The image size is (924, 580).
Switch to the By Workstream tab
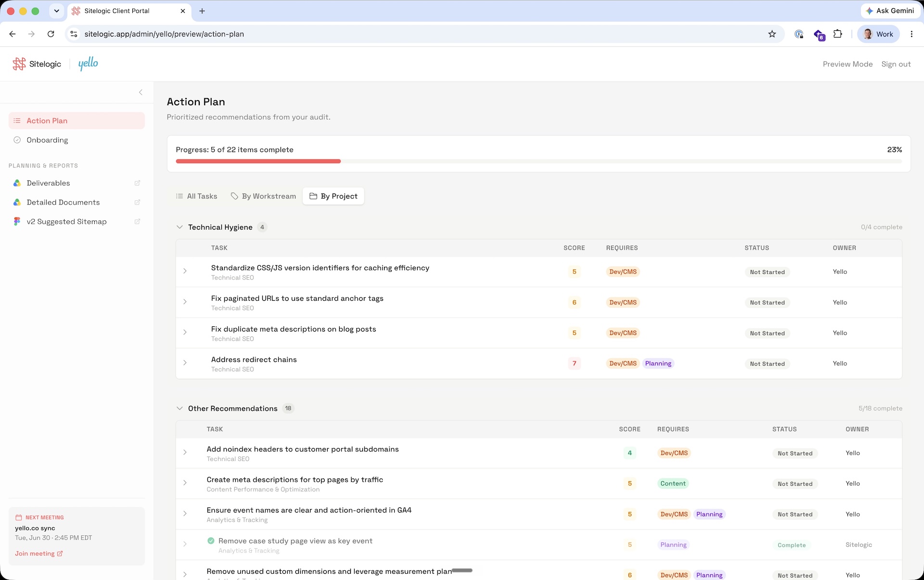click(263, 196)
